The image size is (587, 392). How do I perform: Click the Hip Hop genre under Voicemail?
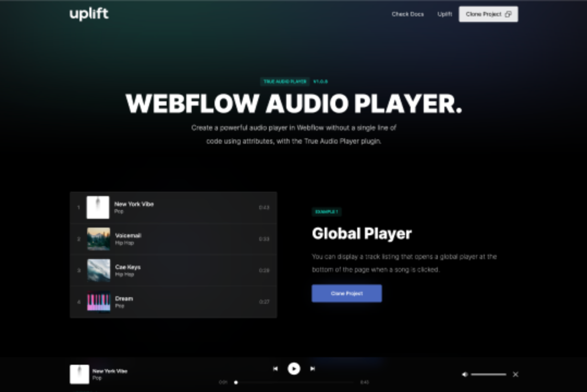(124, 243)
